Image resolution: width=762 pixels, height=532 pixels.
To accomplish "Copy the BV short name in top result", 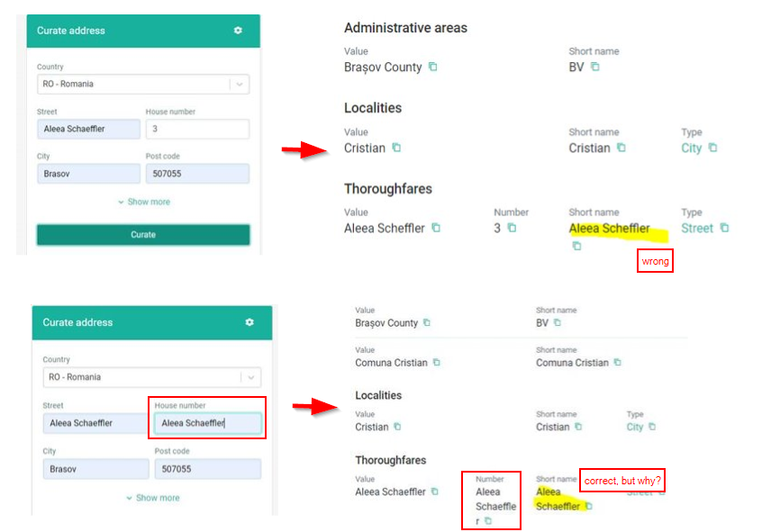I will [x=594, y=68].
